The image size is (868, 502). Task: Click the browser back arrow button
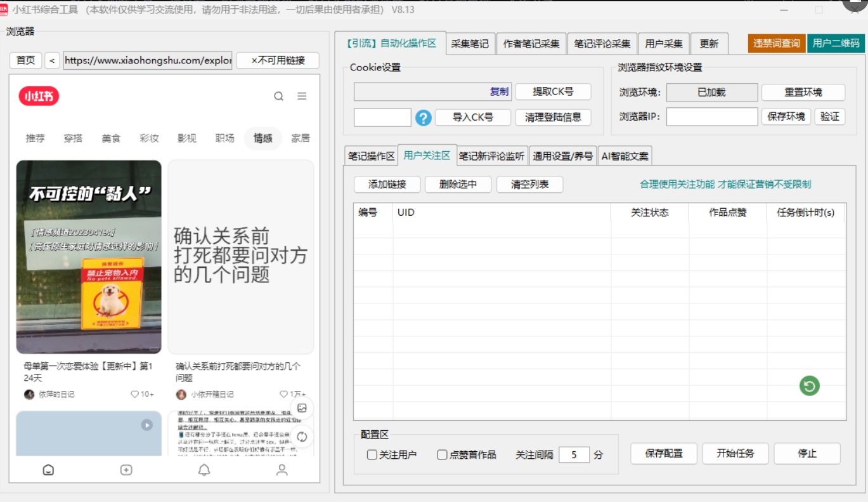click(x=52, y=60)
